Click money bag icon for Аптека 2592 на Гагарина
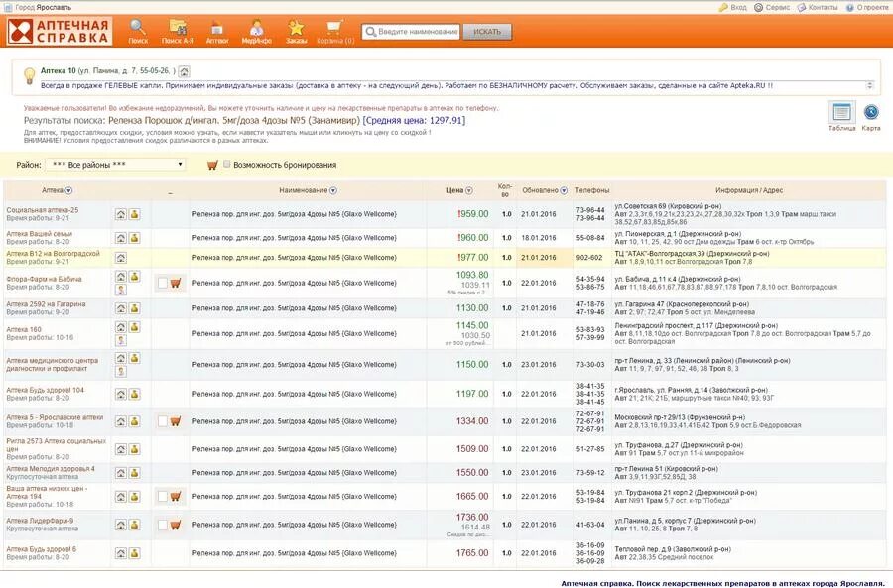The image size is (893, 588). point(134,308)
